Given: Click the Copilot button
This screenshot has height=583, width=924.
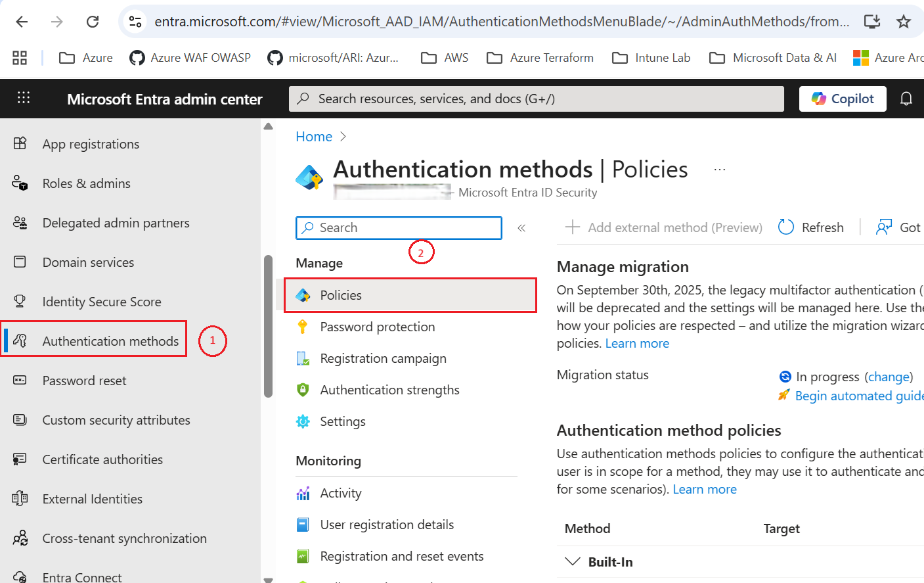Looking at the screenshot, I should pyautogui.click(x=843, y=99).
